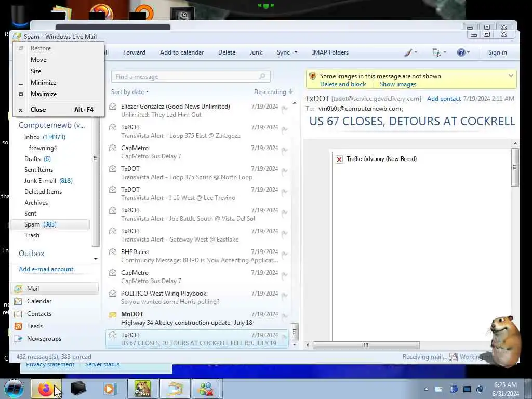Click Show images link
Viewport: 532px width, 399px height.
pos(397,84)
